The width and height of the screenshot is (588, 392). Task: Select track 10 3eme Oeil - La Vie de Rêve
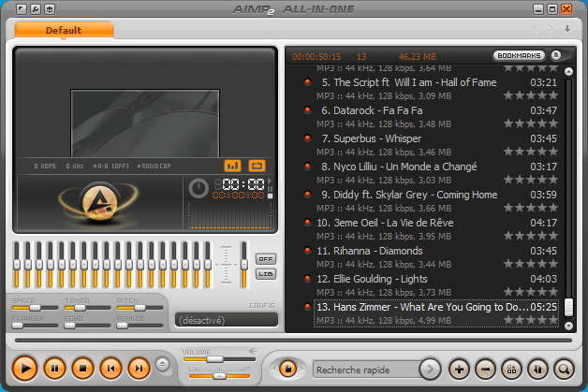[x=435, y=229]
